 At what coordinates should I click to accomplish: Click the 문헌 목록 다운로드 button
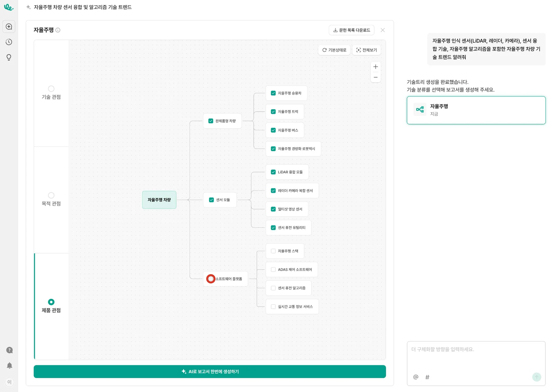[x=351, y=30]
